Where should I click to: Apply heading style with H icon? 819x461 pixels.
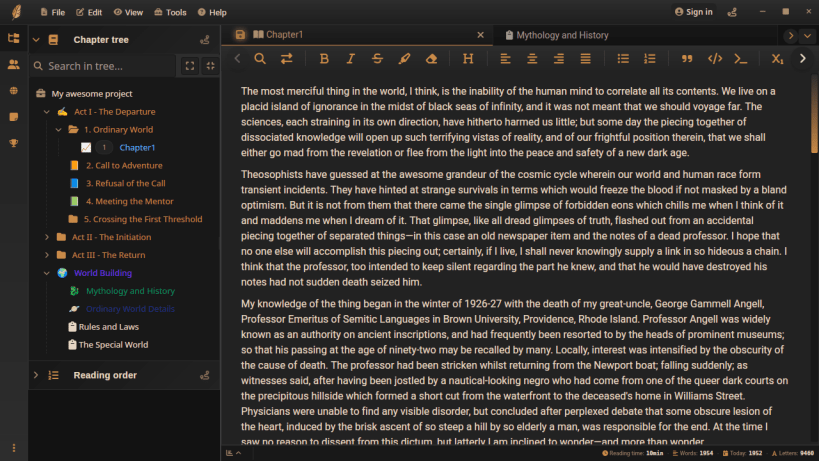pos(468,58)
